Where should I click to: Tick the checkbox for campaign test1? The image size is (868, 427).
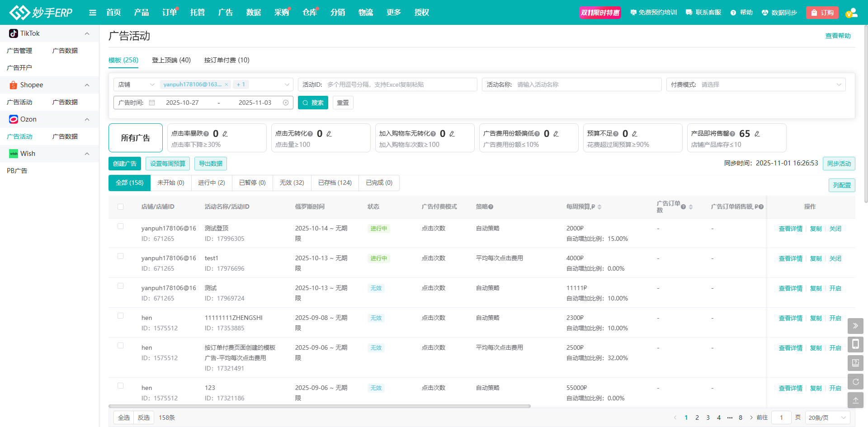tap(121, 256)
